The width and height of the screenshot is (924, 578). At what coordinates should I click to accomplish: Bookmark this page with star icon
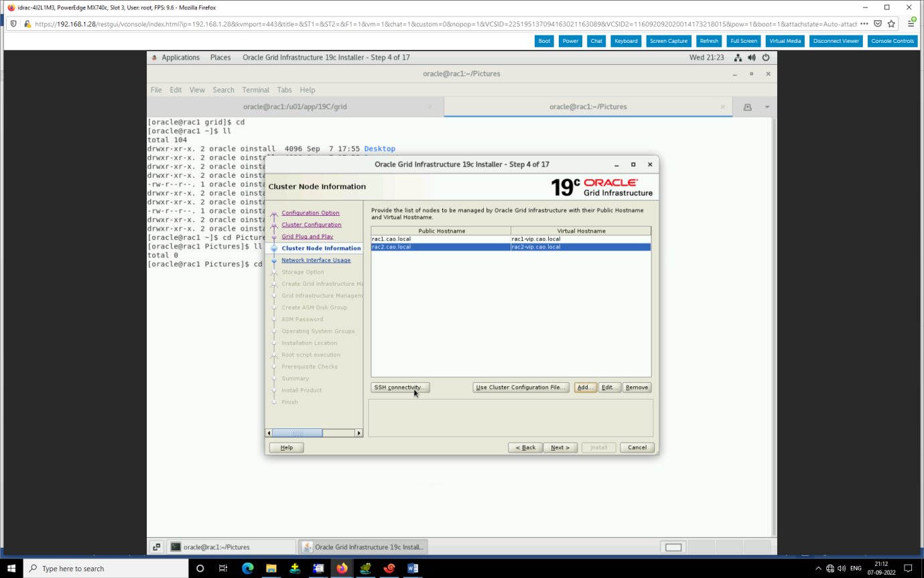[x=891, y=23]
